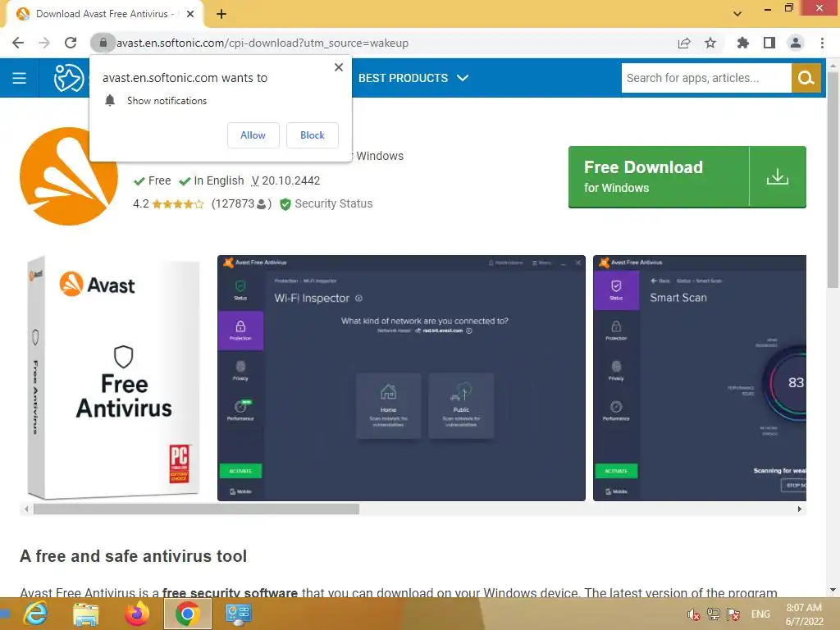
Task: Launch Firefox from the taskbar
Action: click(137, 614)
